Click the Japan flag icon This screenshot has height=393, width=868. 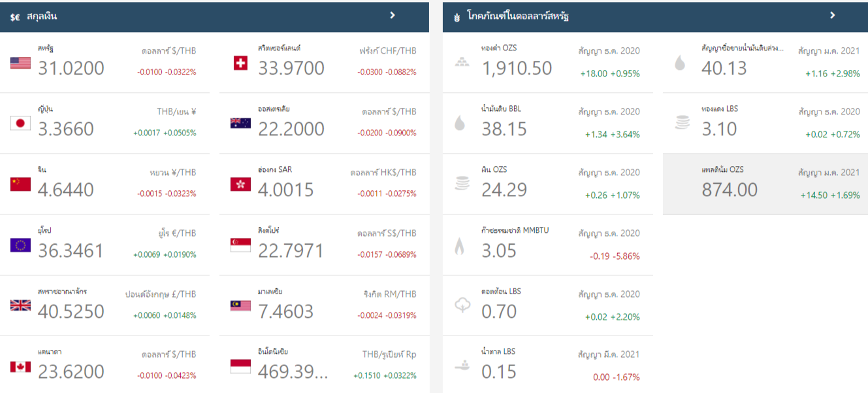tap(20, 123)
